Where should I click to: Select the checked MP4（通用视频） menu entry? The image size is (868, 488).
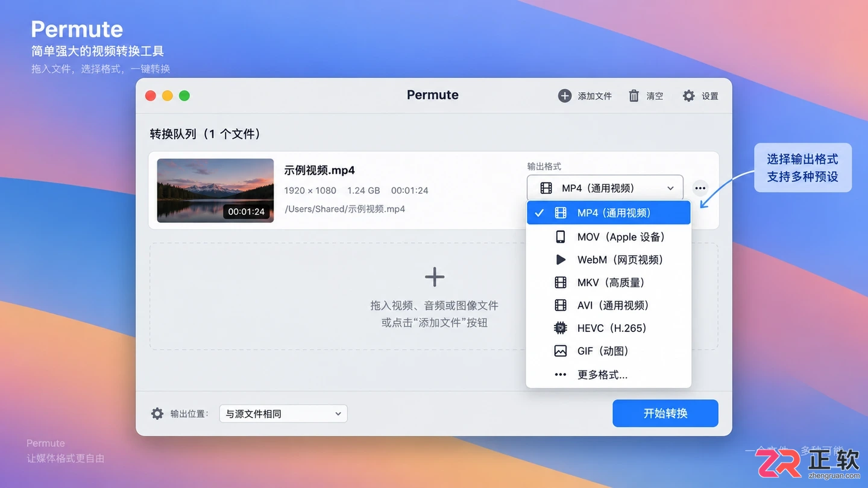[609, 213]
